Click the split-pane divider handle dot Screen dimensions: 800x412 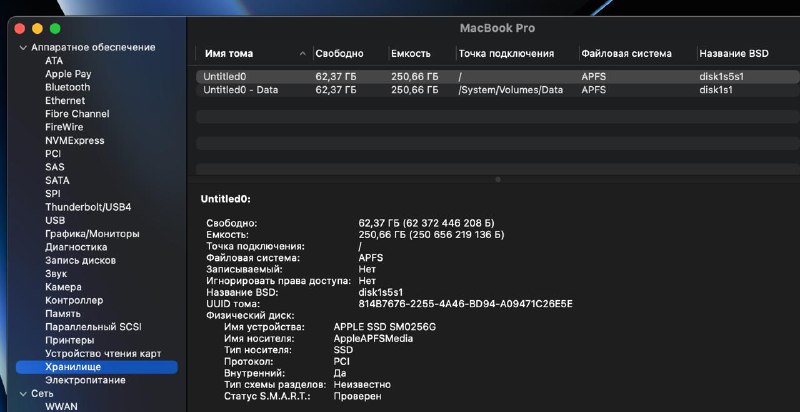tap(498, 179)
